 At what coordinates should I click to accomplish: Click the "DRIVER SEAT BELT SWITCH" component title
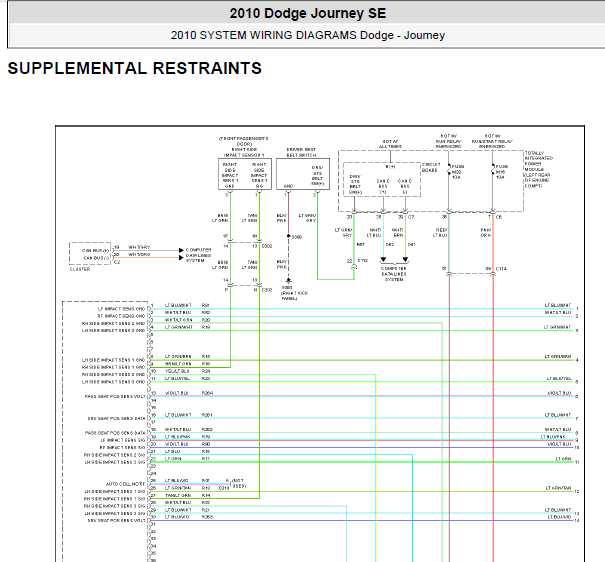pos(301,152)
